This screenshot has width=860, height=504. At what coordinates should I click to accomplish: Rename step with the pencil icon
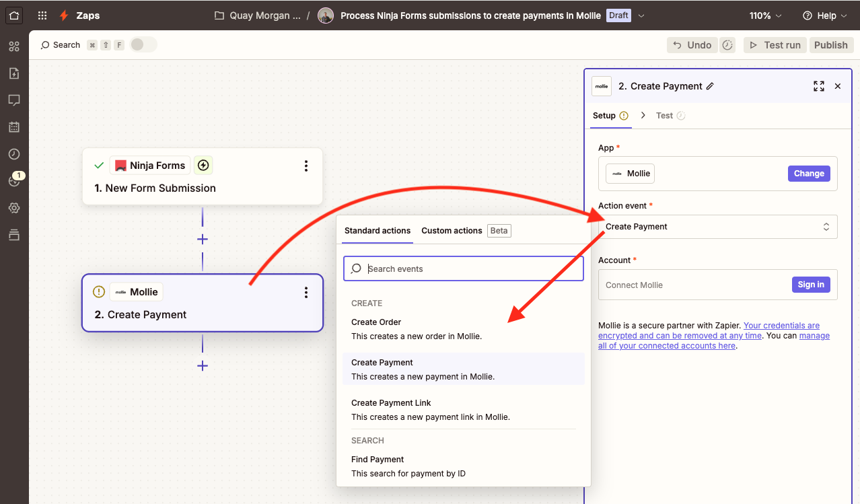point(710,86)
